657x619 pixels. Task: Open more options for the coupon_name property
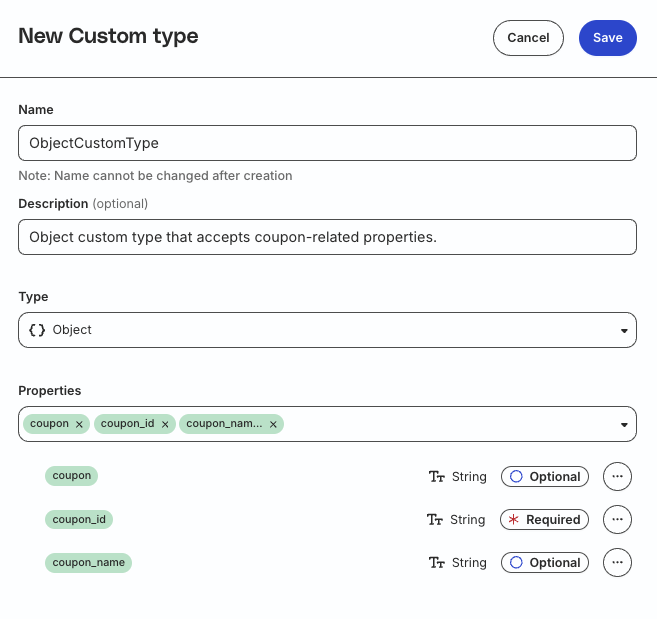[x=617, y=562]
